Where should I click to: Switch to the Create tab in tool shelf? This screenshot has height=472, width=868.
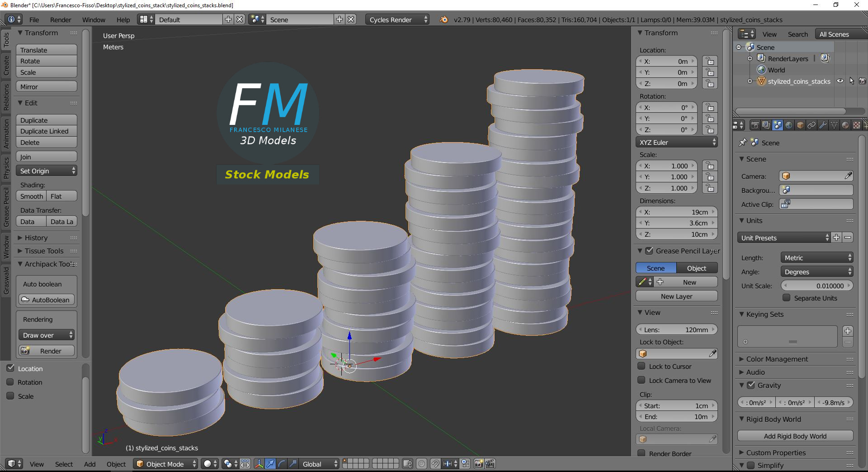(6, 65)
